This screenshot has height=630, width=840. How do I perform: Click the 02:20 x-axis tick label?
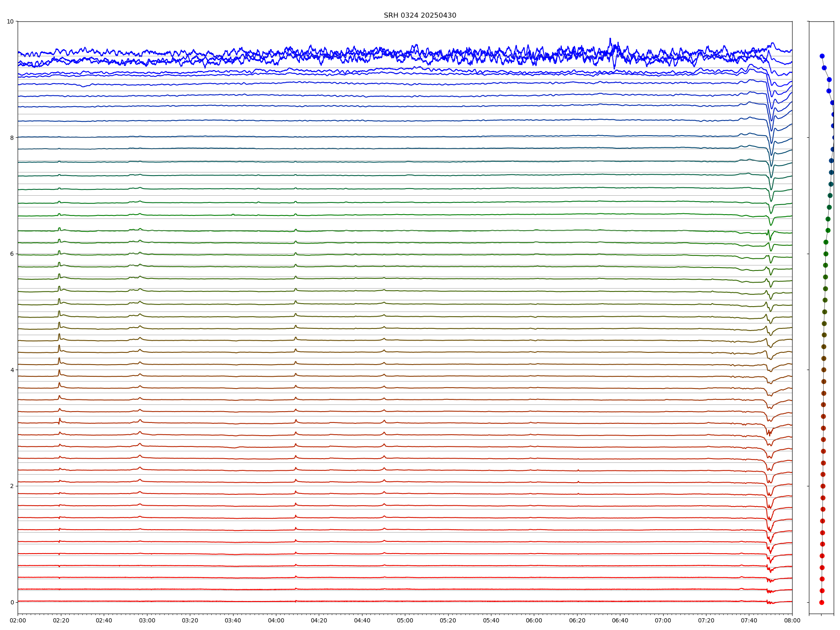[61, 620]
